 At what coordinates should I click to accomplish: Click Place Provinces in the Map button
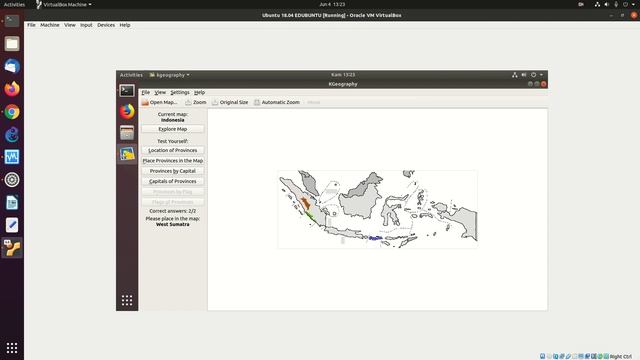pos(173,161)
